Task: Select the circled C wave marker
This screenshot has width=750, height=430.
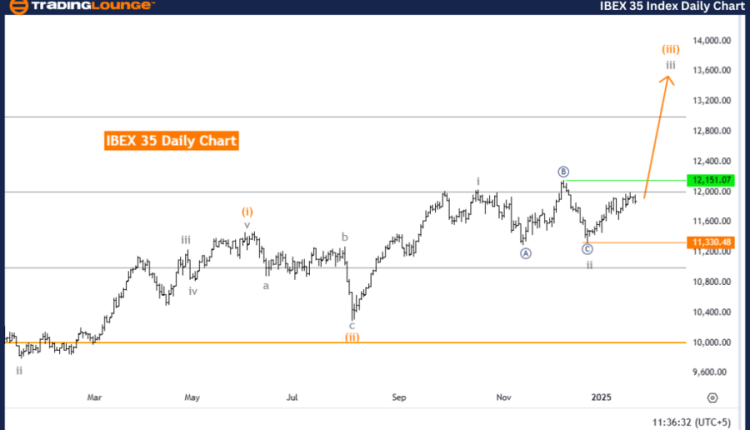Action: click(x=587, y=249)
